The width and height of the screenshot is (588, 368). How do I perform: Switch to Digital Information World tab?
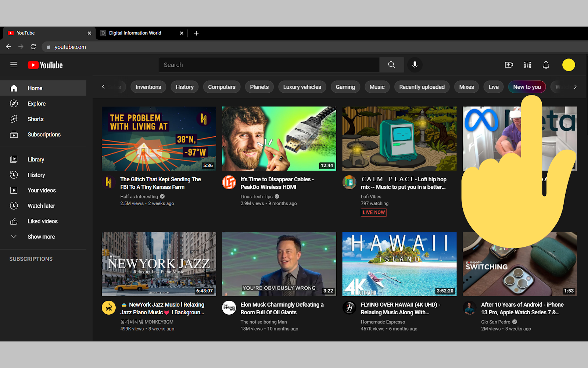(x=141, y=33)
